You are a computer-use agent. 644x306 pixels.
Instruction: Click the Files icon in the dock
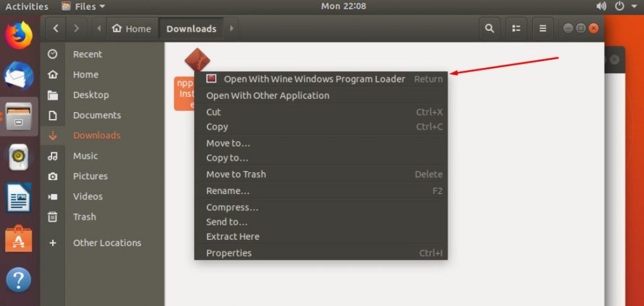pyautogui.click(x=19, y=116)
